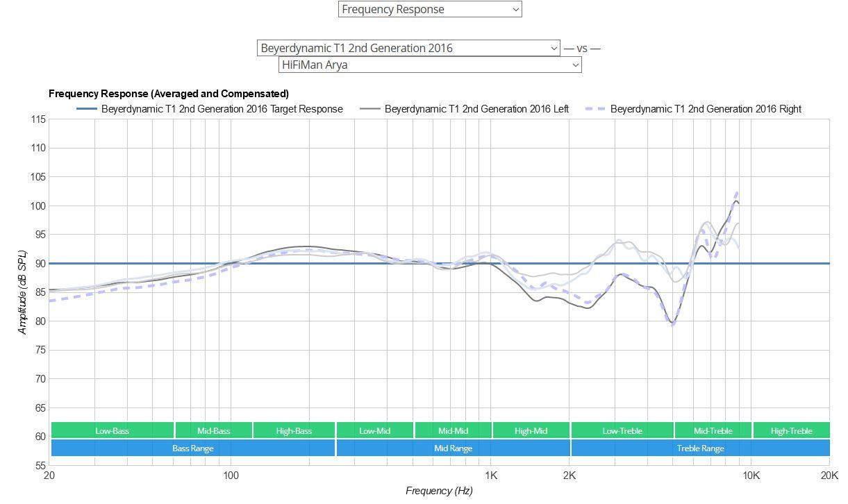Click the 100 Hz axis tick label
The height and width of the screenshot is (504, 848).
pos(231,476)
